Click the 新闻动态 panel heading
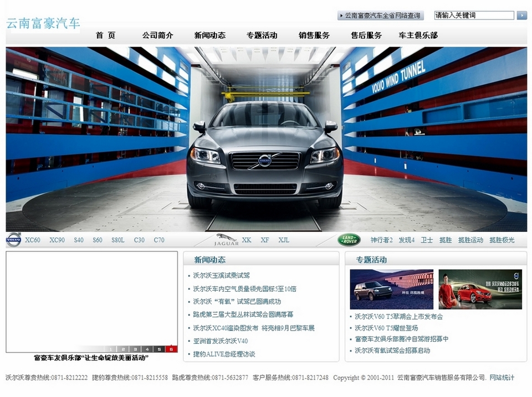This screenshot has width=532, height=397. [x=209, y=260]
